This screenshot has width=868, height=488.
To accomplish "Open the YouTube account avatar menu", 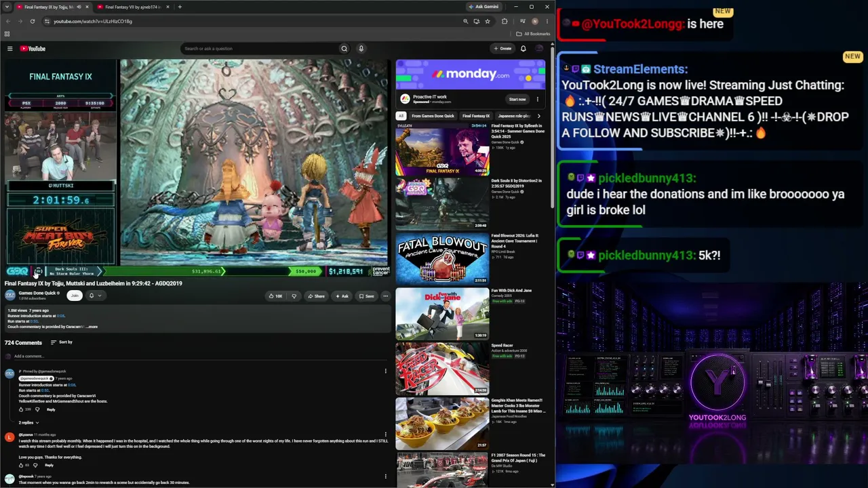I will (539, 49).
